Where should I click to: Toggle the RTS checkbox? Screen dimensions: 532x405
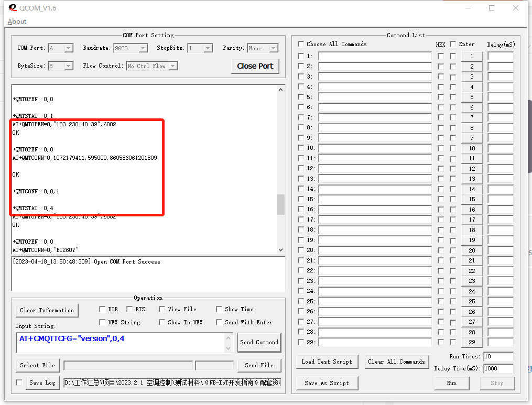click(x=129, y=309)
